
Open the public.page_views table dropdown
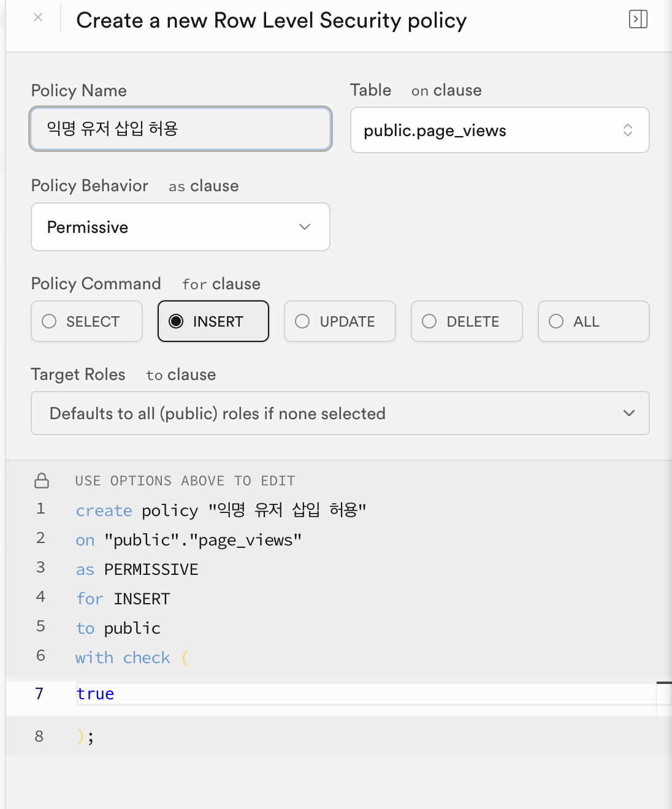point(499,130)
